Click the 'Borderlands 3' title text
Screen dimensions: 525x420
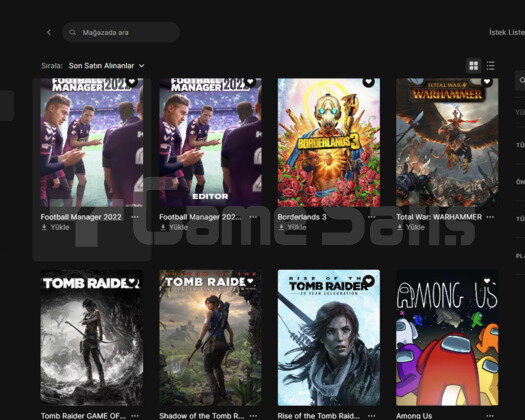[x=302, y=217]
